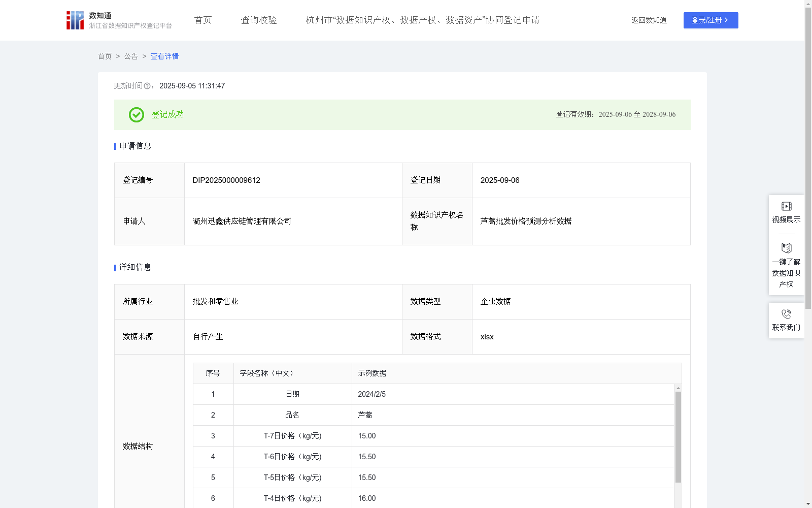Click the arrow icon inside the 登录/注册 button
Viewport: 812px width, 508px height.
(x=725, y=20)
